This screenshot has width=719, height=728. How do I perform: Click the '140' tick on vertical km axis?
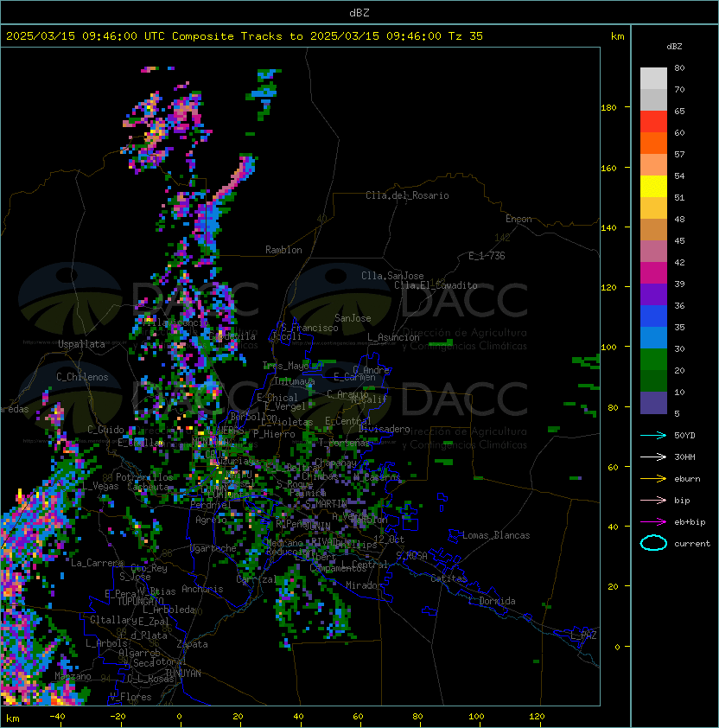[608, 227]
